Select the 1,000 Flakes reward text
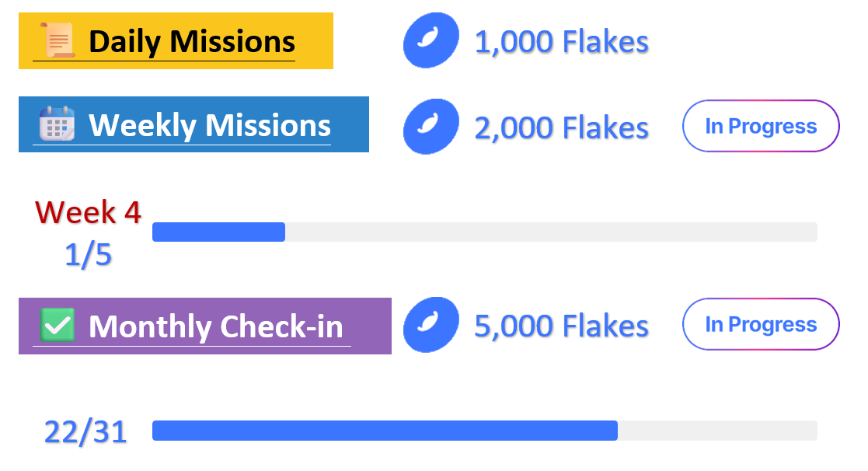The width and height of the screenshot is (868, 471). tap(561, 42)
